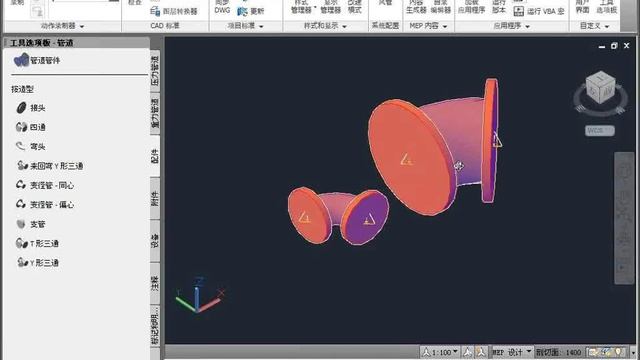Open the status bar menu arrow at far right
The height and width of the screenshot is (360, 640).
[633, 352]
